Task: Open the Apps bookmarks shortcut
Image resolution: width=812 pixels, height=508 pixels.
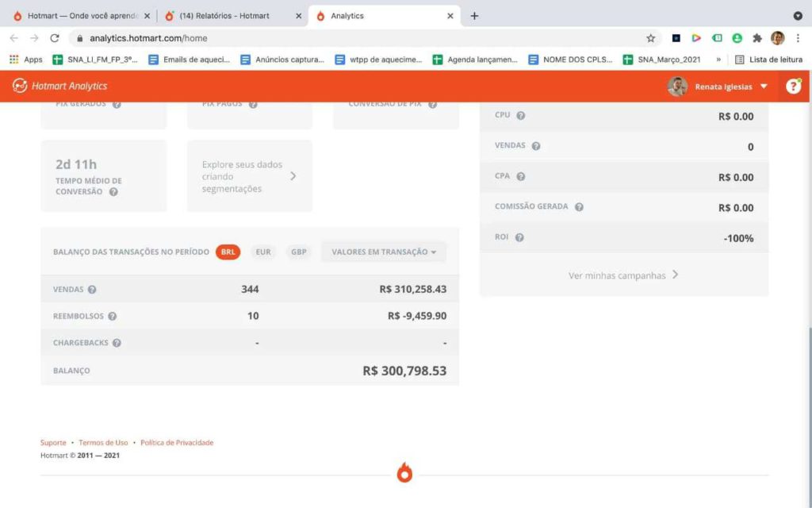Action: [x=26, y=60]
